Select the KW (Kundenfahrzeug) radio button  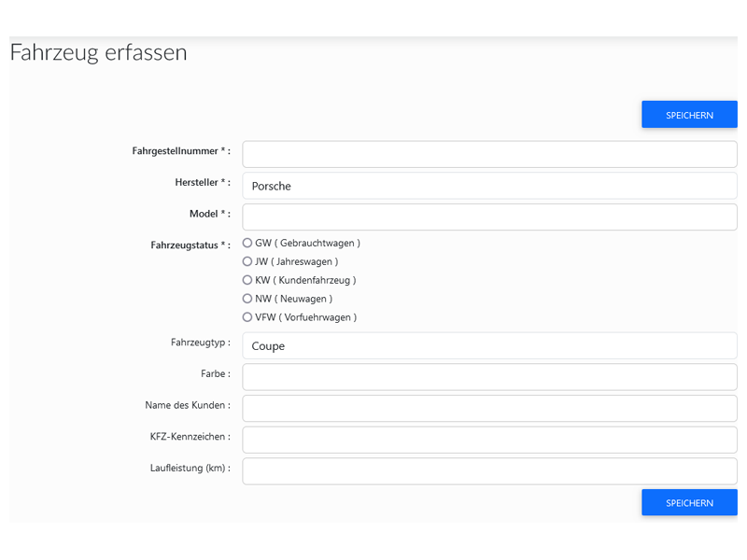click(x=247, y=280)
